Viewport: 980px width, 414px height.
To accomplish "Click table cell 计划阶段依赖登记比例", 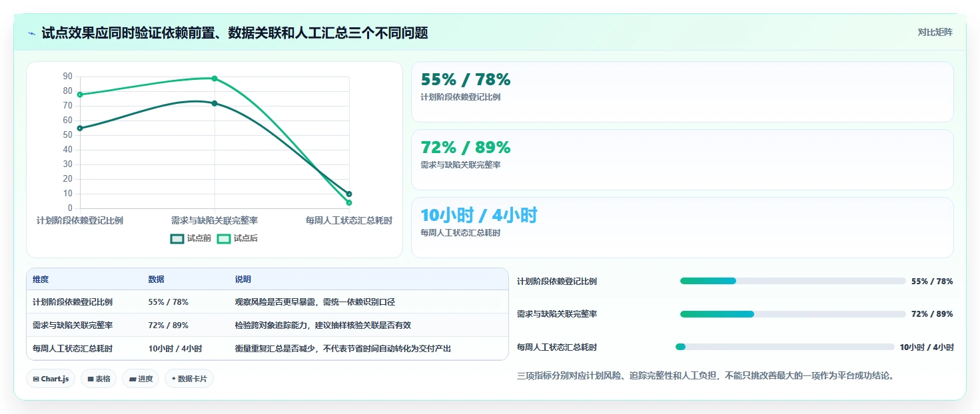I will (73, 302).
